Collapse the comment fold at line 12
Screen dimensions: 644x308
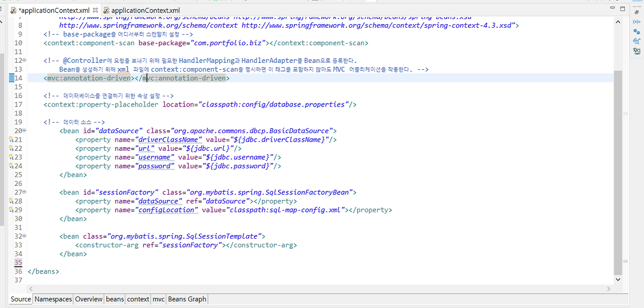(x=25, y=60)
